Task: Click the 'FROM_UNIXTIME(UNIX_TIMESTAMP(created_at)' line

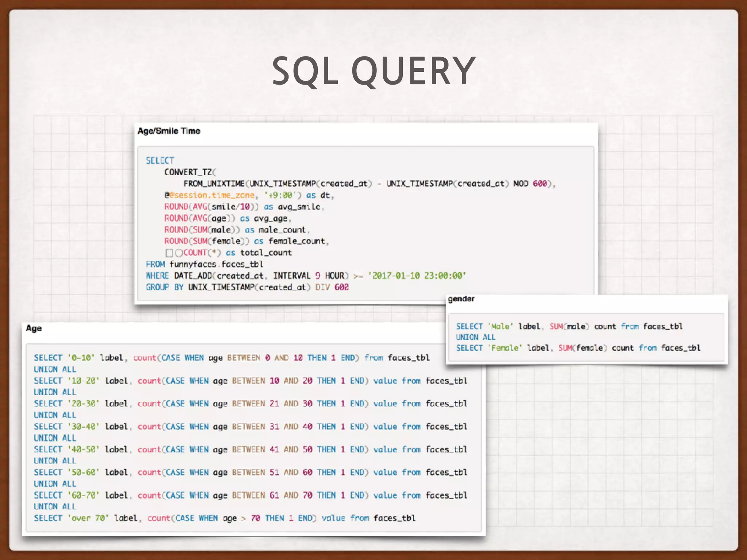Action: pyautogui.click(x=369, y=184)
